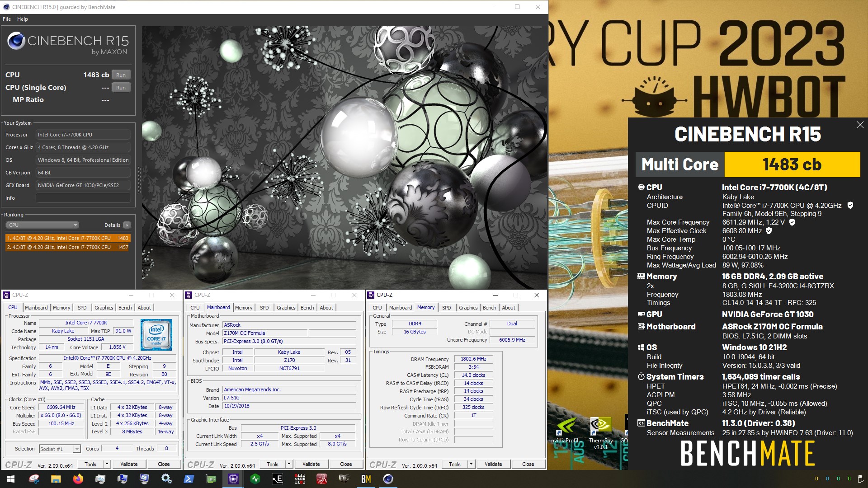Click the safely remove hardware tray icon
The height and width of the screenshot is (488, 868).
point(861,479)
